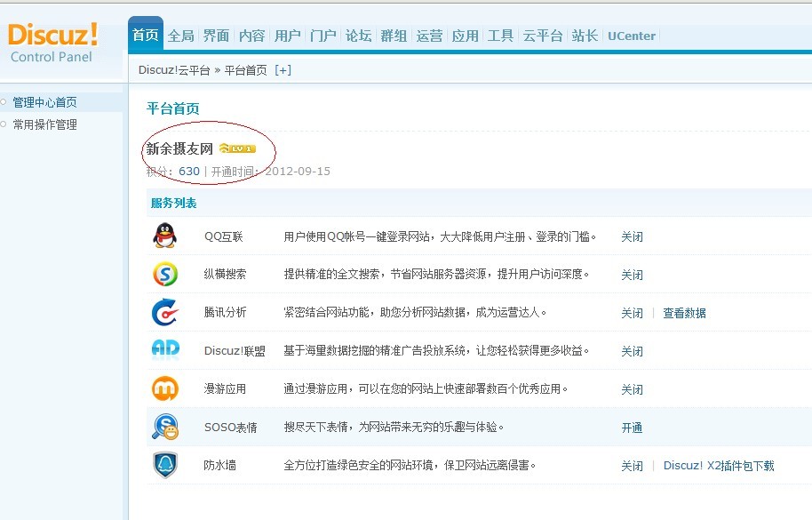This screenshot has width=812, height=520.
Task: Click the 纵横搜索 service name
Action: (225, 274)
